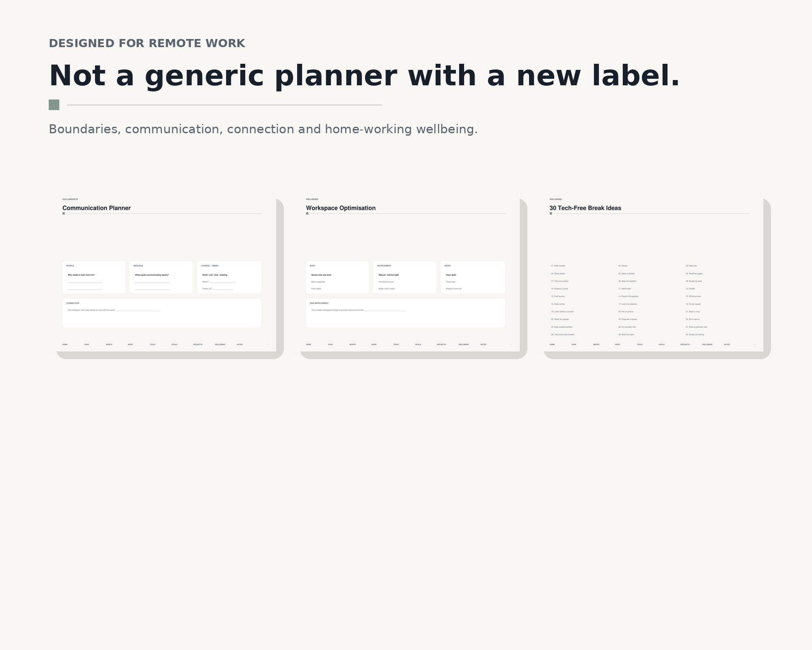Open HOME tab on Communication Planner page
This screenshot has width=812, height=650.
[x=65, y=344]
